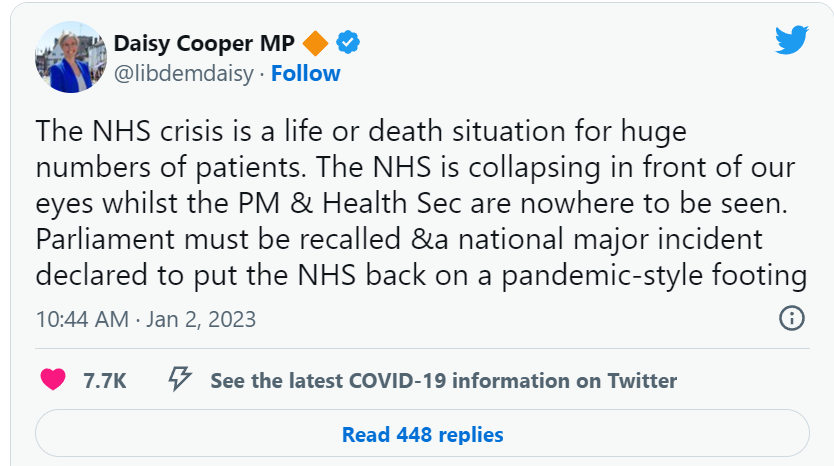Screen dimensions: 834x466
Task: Like the tweet with the heart icon
Action: [x=53, y=380]
